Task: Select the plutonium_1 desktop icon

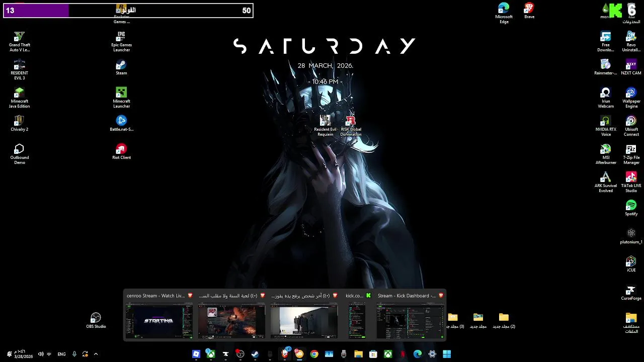Action: [631, 236]
